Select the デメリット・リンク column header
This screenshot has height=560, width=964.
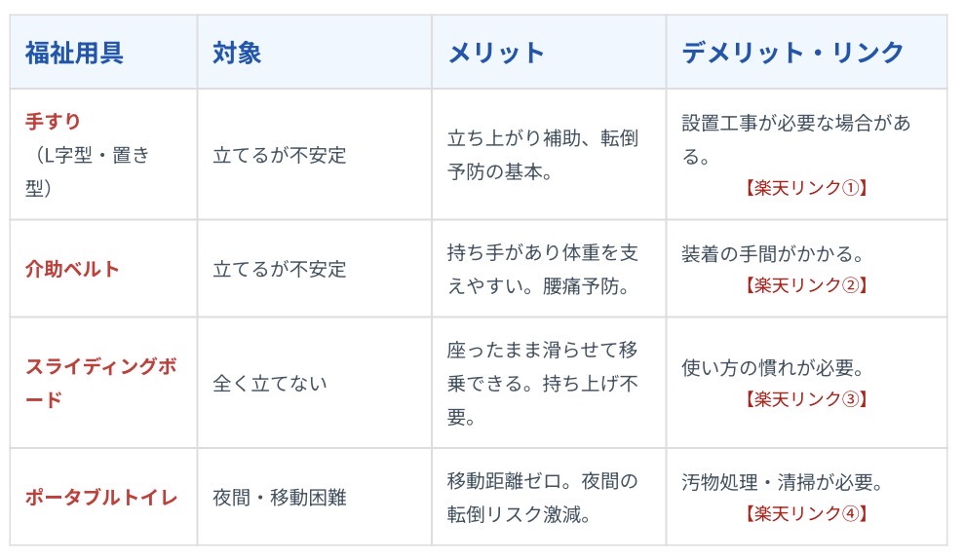pos(793,53)
